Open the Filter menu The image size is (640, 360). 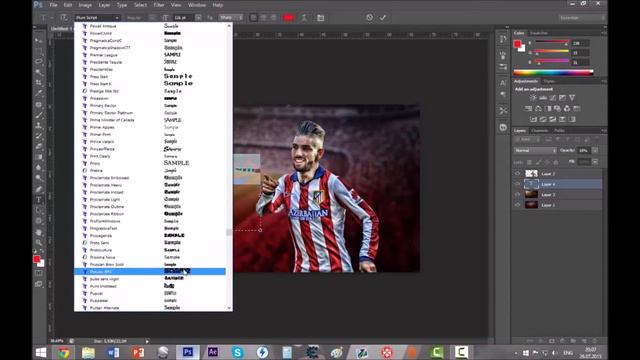(158, 5)
